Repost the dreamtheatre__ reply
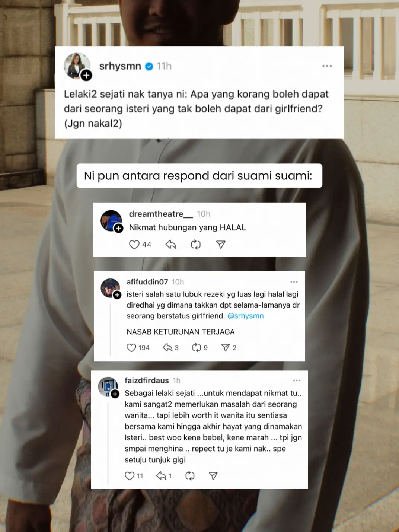Viewport: 399px width, 532px height. click(x=196, y=245)
